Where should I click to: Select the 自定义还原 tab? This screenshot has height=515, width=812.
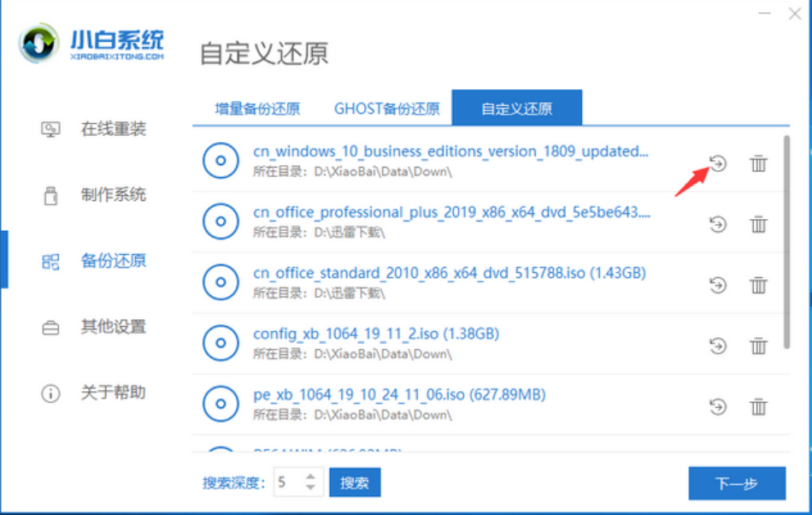[x=516, y=109]
